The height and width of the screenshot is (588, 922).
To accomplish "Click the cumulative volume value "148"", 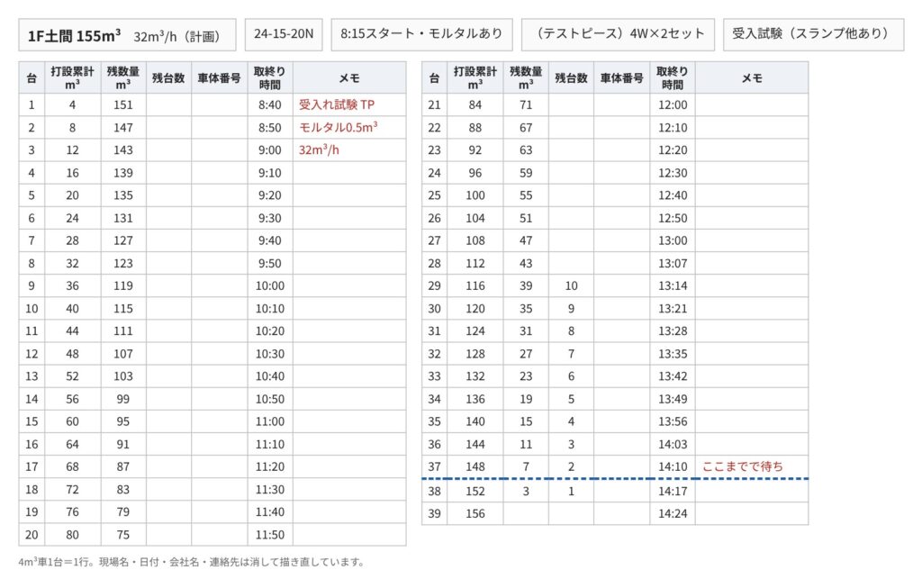I will (x=475, y=466).
